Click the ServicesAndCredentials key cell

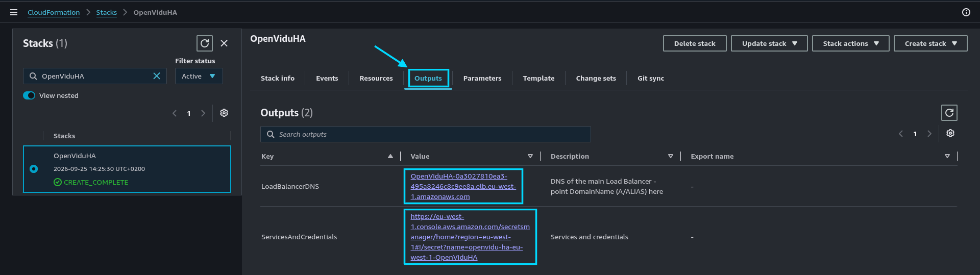pos(299,237)
